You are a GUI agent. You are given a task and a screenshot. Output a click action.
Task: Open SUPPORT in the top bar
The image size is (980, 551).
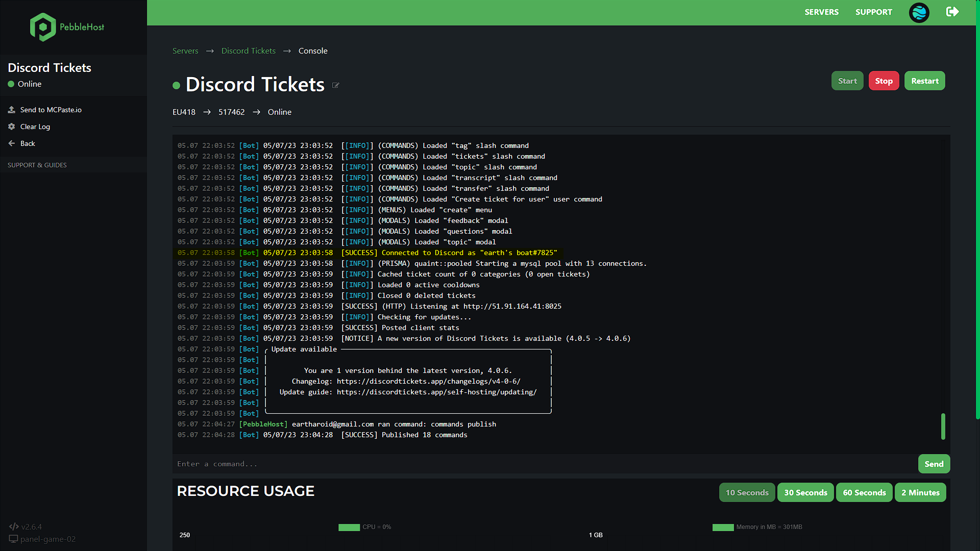tap(873, 12)
